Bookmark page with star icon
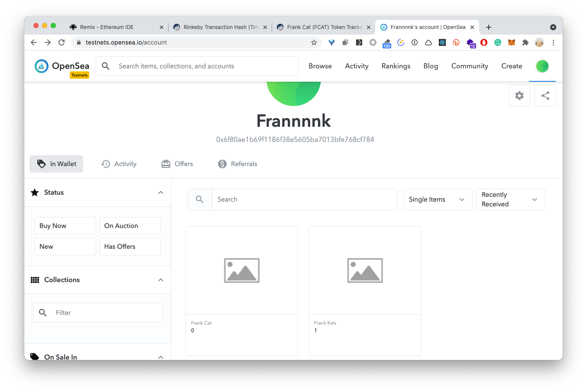This screenshot has height=392, width=587. [314, 42]
